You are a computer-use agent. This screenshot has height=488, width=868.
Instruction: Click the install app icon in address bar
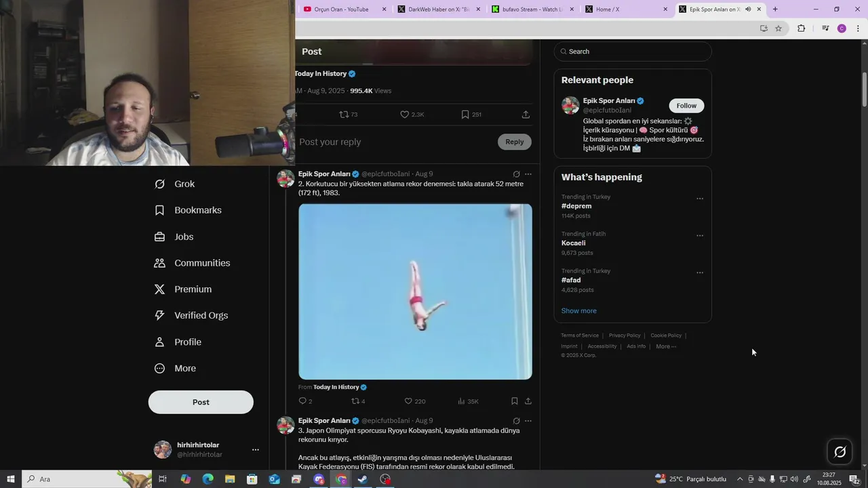pos(764,28)
